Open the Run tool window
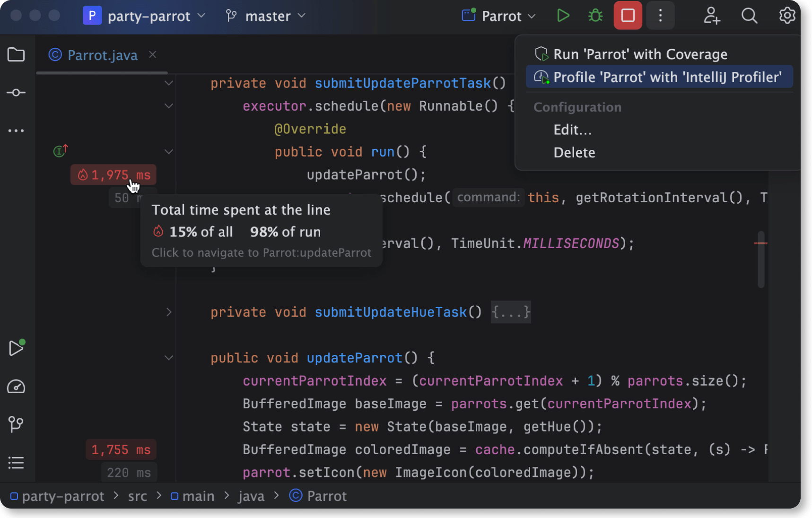 tap(16, 348)
